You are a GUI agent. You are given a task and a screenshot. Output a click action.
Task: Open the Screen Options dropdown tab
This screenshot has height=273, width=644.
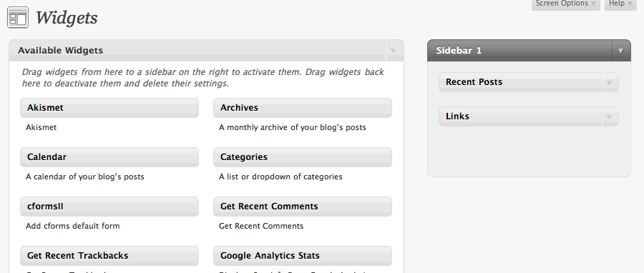565,4
